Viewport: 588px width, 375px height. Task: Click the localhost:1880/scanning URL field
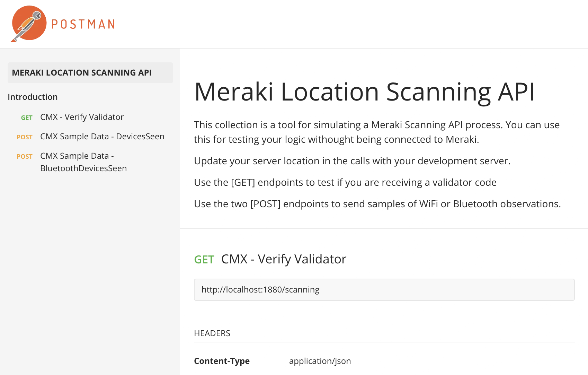coord(384,290)
